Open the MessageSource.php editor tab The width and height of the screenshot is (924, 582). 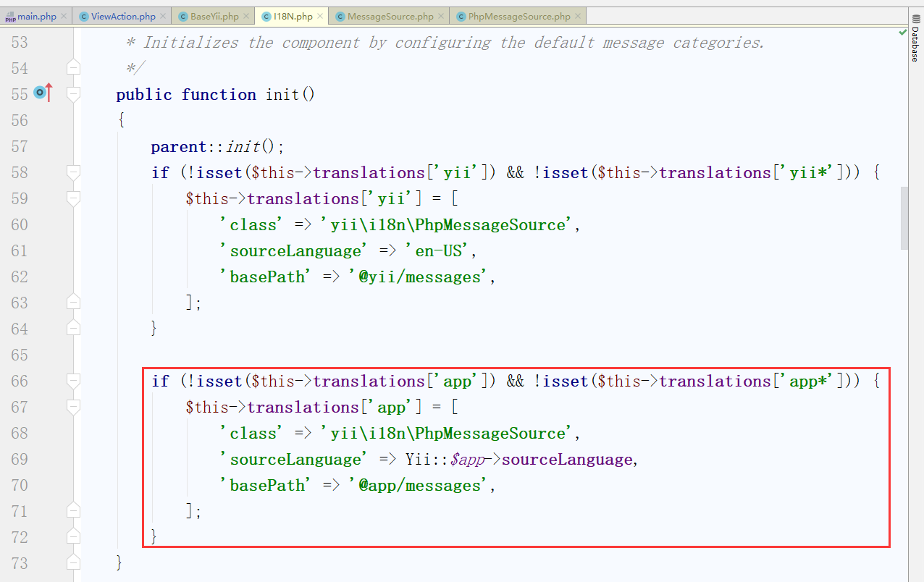point(390,16)
